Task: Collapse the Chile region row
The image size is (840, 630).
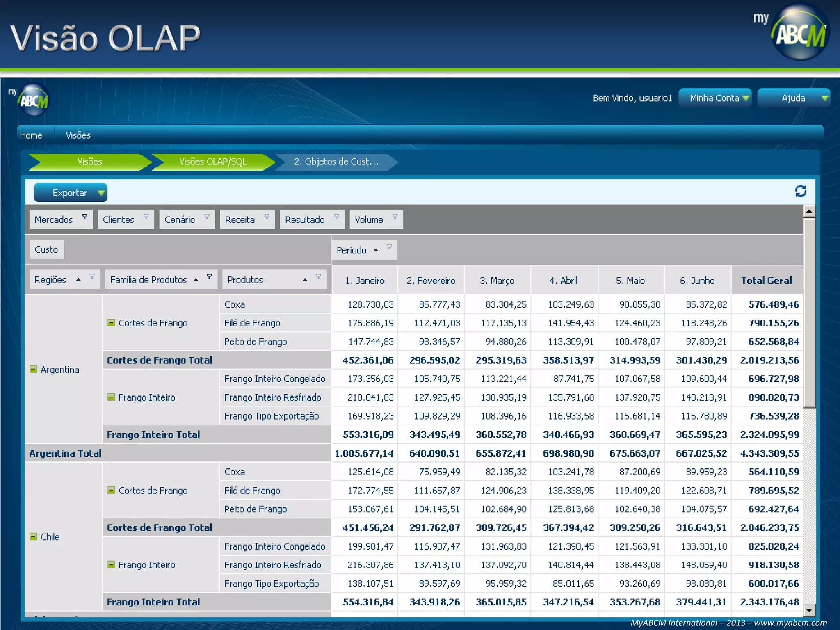Action: coord(33,536)
